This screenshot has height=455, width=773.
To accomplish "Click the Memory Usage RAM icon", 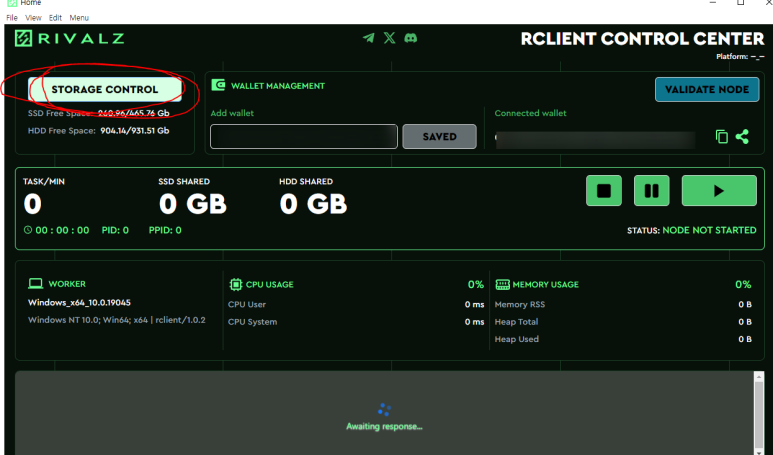I will pos(502,284).
